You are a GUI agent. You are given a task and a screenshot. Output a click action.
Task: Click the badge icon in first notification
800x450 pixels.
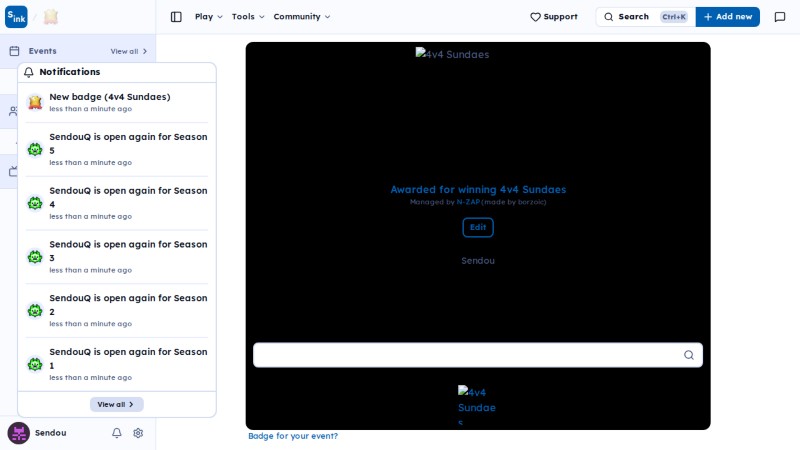pos(35,102)
